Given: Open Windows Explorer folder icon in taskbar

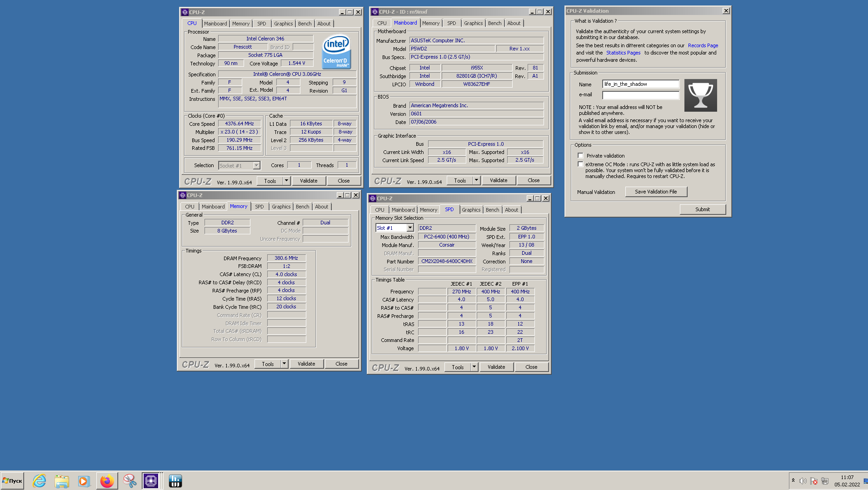Looking at the screenshot, I should 62,481.
